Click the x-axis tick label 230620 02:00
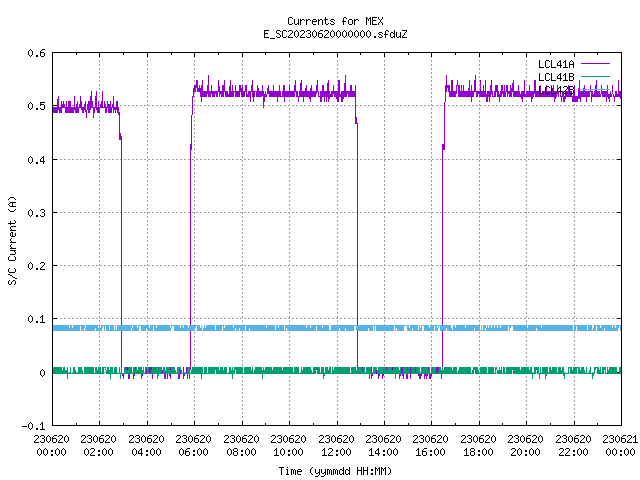The width and height of the screenshot is (640, 480). coord(99,446)
